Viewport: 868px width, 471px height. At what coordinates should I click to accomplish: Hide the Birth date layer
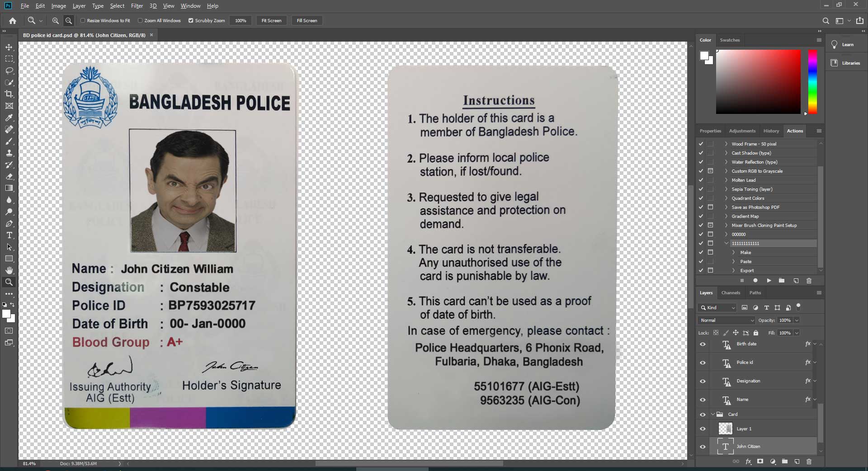pos(703,344)
